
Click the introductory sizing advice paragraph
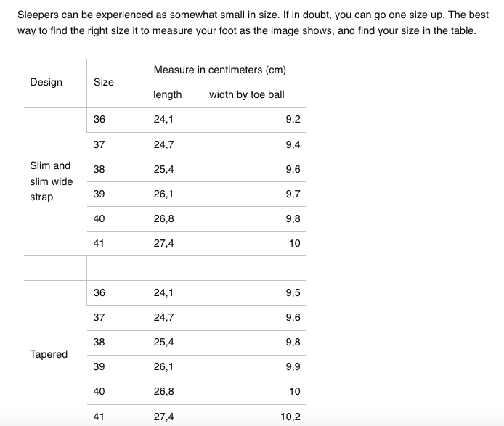(x=253, y=22)
